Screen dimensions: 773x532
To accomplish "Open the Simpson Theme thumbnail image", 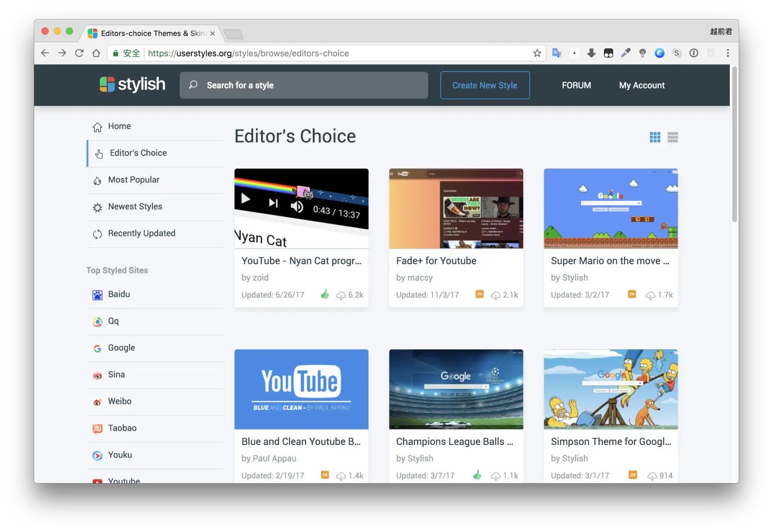I will point(611,389).
